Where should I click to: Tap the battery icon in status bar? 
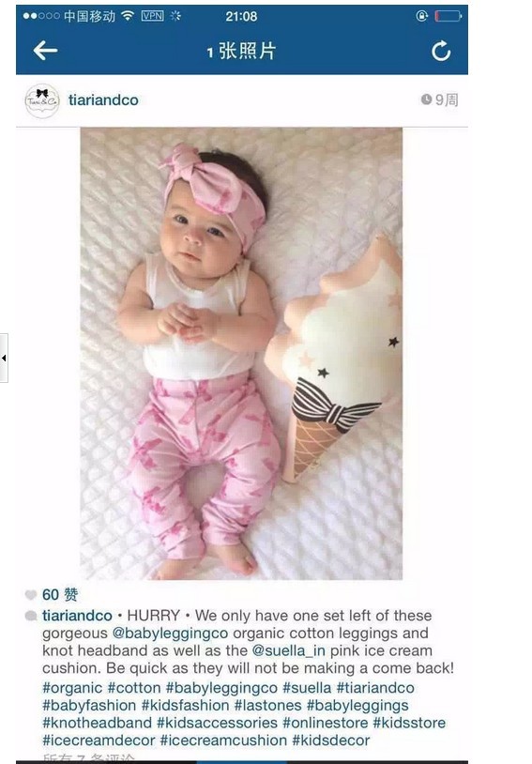point(448,16)
